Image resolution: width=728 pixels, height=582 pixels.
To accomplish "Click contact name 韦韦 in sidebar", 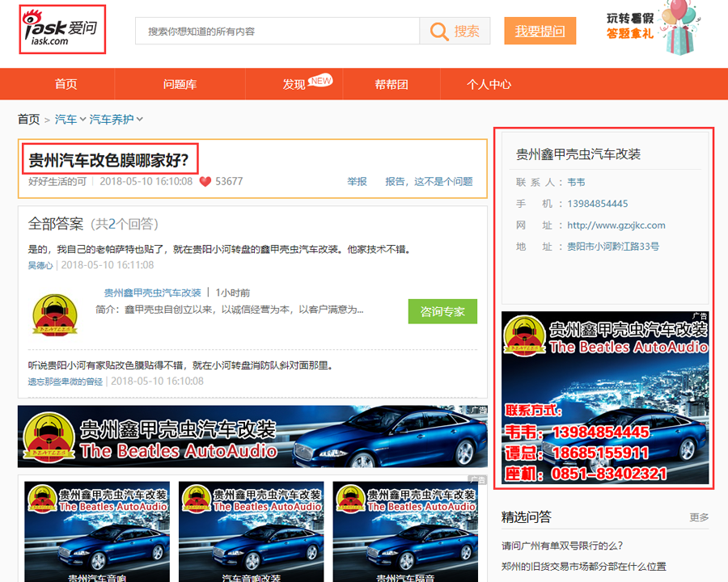I will click(576, 182).
